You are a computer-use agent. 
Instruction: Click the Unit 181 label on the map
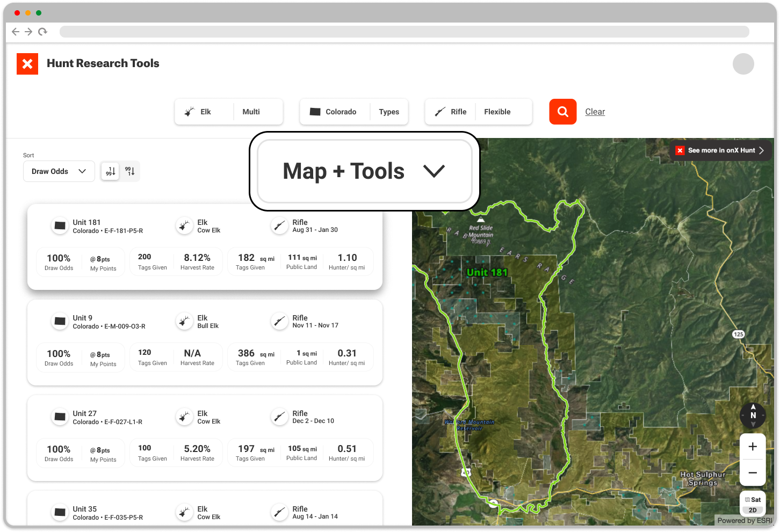[x=487, y=272]
